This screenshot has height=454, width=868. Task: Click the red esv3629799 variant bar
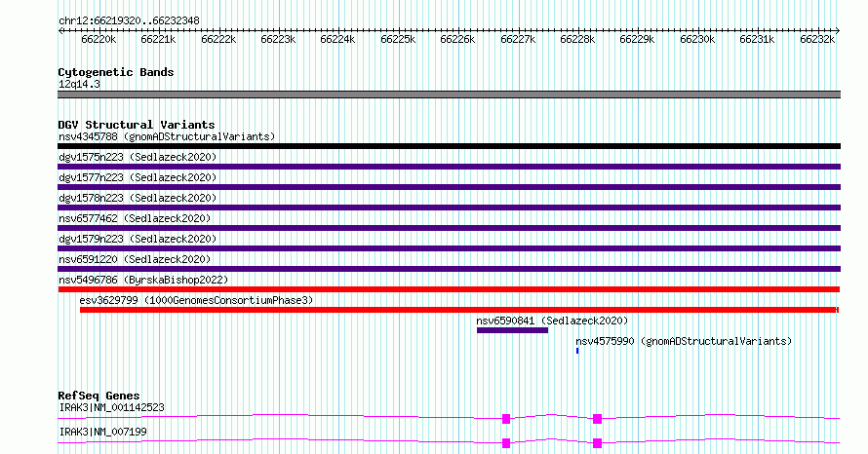click(x=459, y=310)
